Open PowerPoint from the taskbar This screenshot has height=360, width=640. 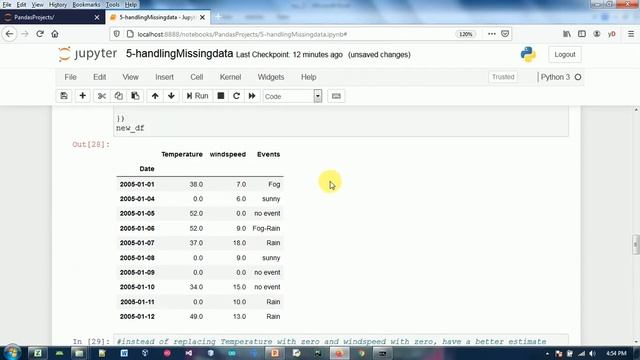pos(275,353)
